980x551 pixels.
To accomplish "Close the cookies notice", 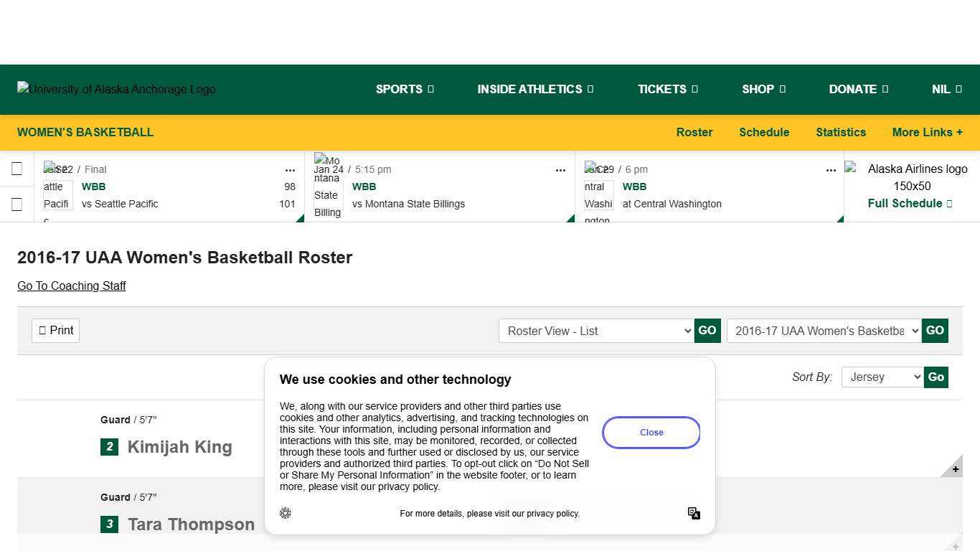I will tap(651, 432).
